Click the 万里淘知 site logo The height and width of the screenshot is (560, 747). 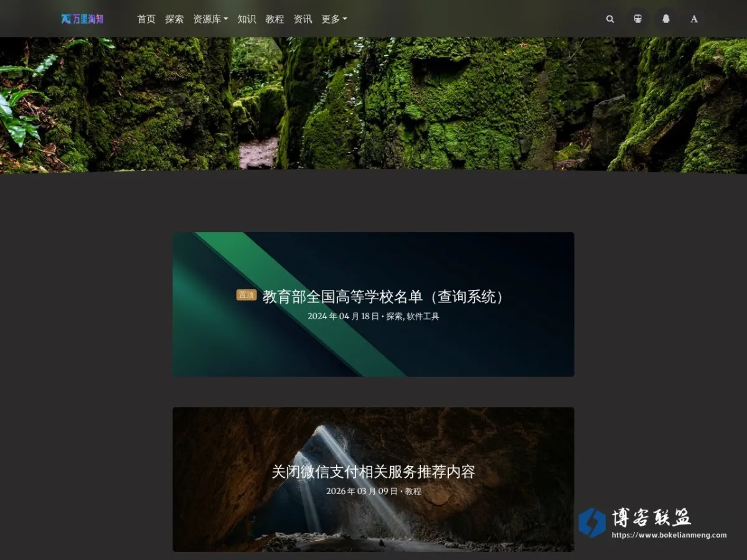(82, 19)
